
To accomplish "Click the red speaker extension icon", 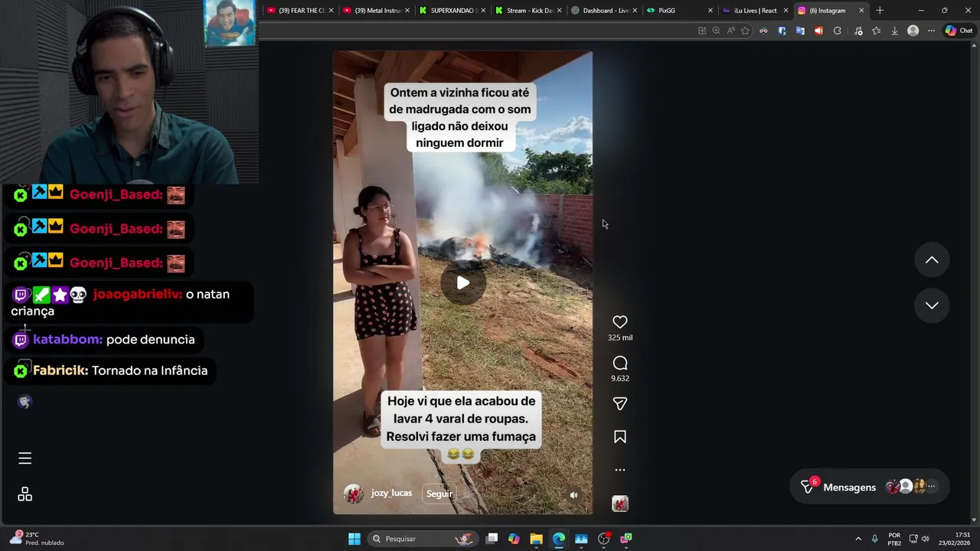I will tap(818, 31).
